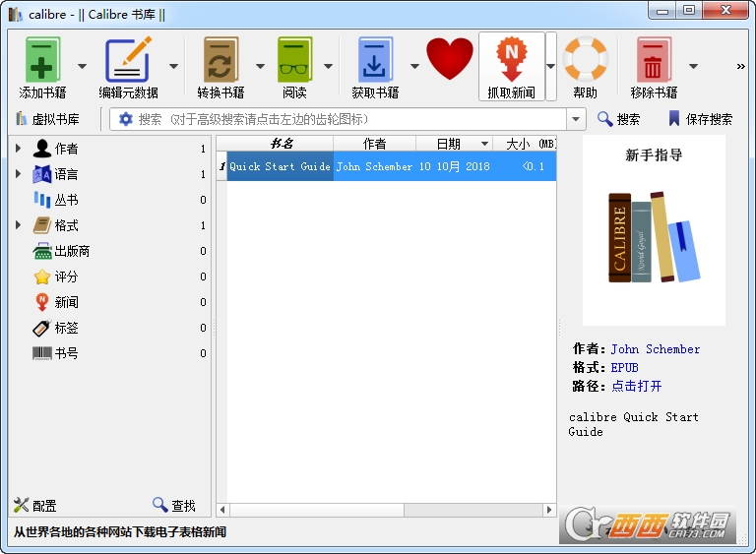The height and width of the screenshot is (554, 756).
Task: Click the red heart donate icon
Action: click(449, 58)
